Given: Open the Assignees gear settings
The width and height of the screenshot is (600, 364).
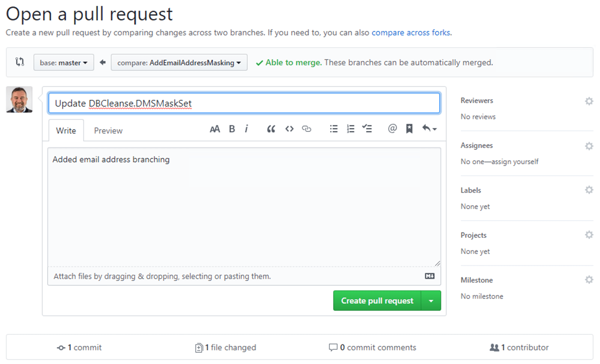Looking at the screenshot, I should tap(589, 146).
